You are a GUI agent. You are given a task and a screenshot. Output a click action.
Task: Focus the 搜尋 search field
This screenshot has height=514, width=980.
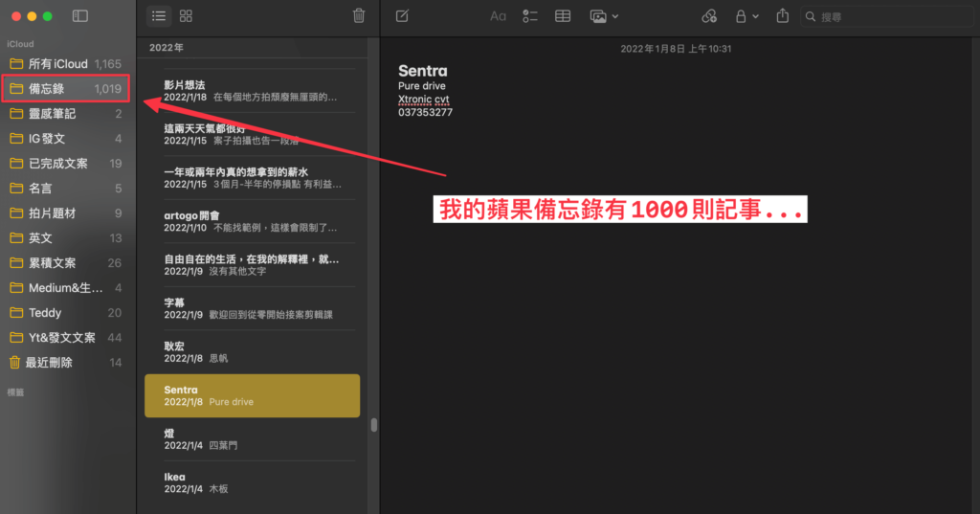click(x=887, y=17)
